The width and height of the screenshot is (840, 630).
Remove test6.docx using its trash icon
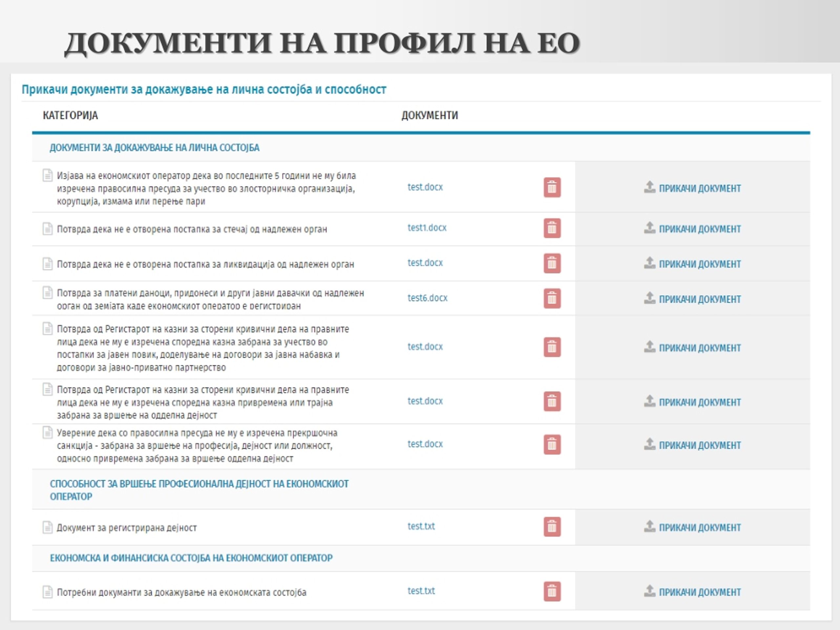click(552, 299)
